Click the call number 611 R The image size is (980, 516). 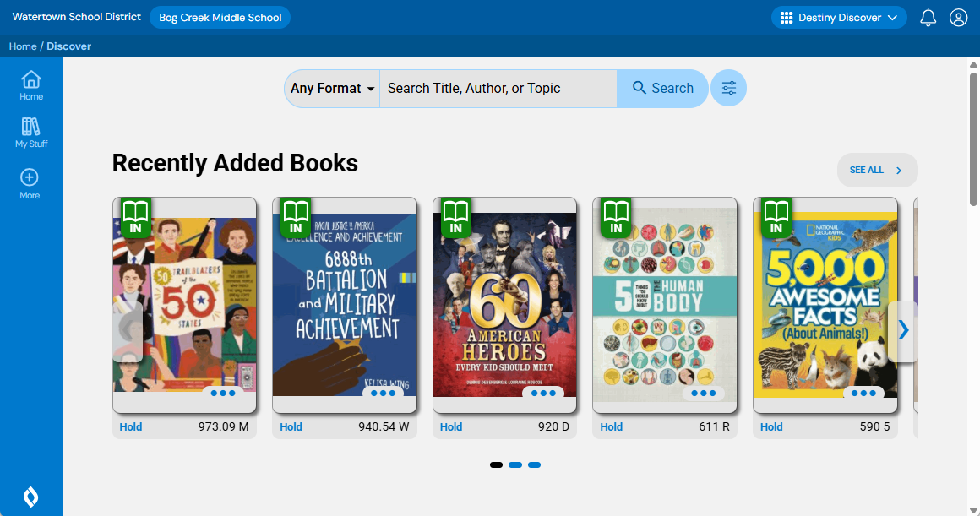point(715,426)
